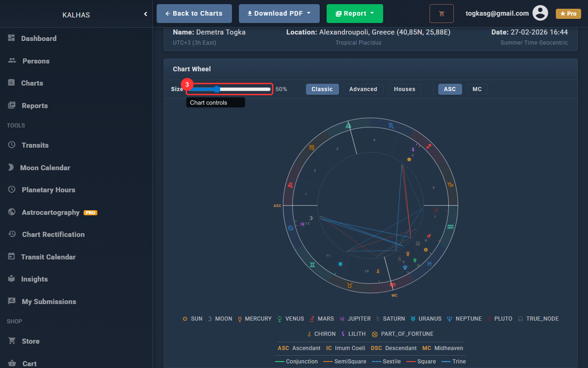The width and height of the screenshot is (588, 368).
Task: Click Back to Charts button
Action: pos(194,14)
